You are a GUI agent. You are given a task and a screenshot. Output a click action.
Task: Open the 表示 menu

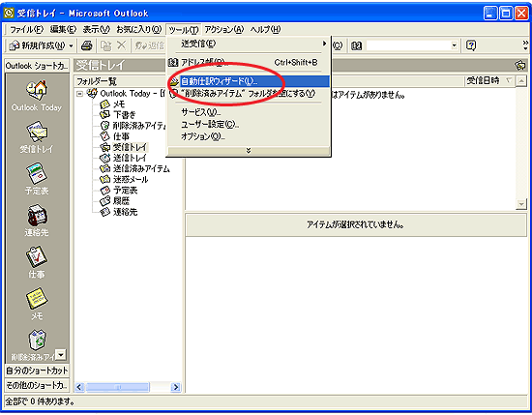coord(97,30)
